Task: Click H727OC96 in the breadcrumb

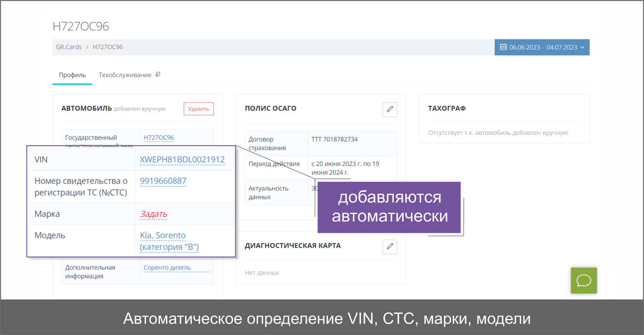Action: [x=108, y=47]
